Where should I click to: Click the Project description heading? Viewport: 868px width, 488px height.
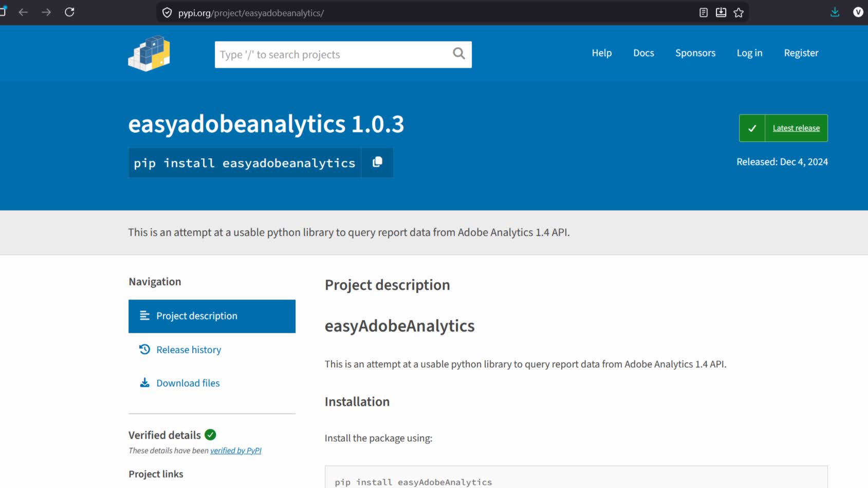(387, 285)
